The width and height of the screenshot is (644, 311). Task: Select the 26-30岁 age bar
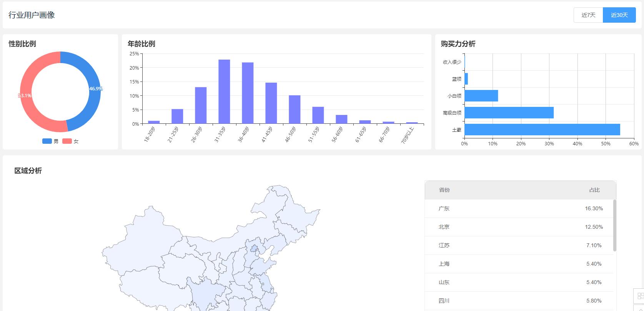click(201, 105)
